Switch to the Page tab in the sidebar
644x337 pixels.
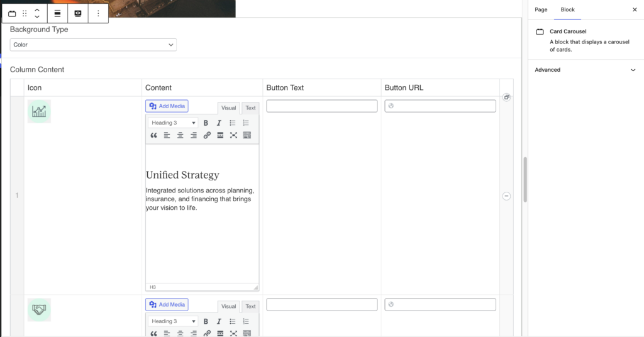tap(541, 9)
